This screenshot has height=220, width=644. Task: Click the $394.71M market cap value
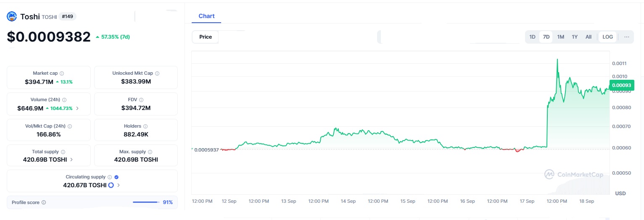(x=39, y=82)
